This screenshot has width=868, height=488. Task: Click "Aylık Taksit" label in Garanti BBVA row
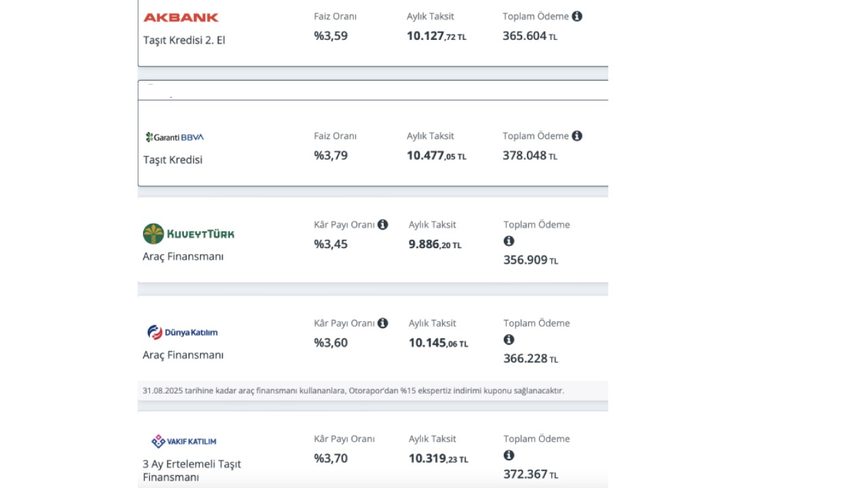(x=431, y=136)
